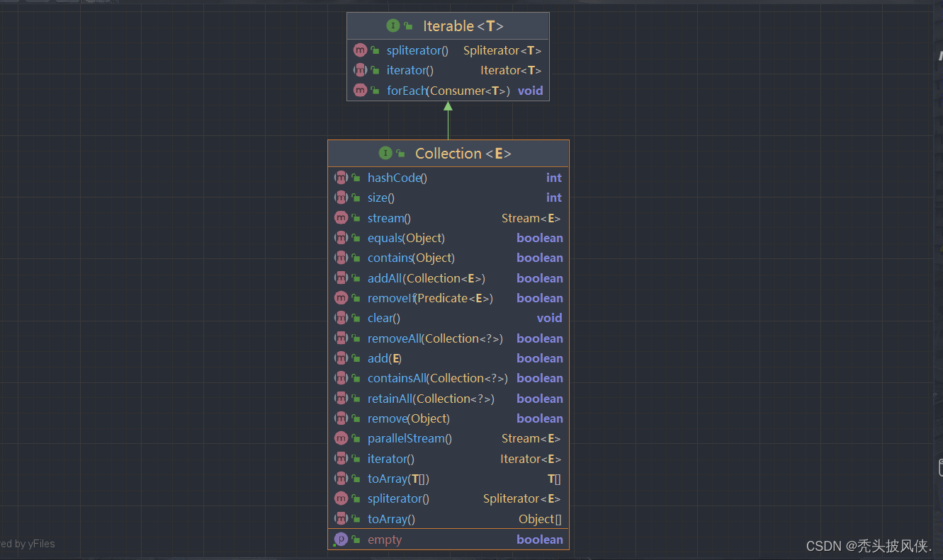Click the method icon next to toArray() returning Object[]
The image size is (943, 560).
pyautogui.click(x=341, y=519)
